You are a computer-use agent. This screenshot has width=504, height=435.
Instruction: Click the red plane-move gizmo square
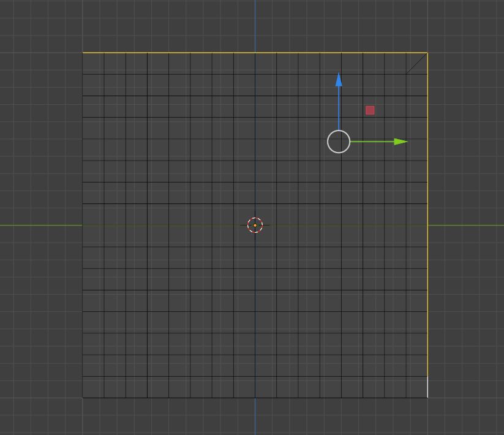point(370,110)
